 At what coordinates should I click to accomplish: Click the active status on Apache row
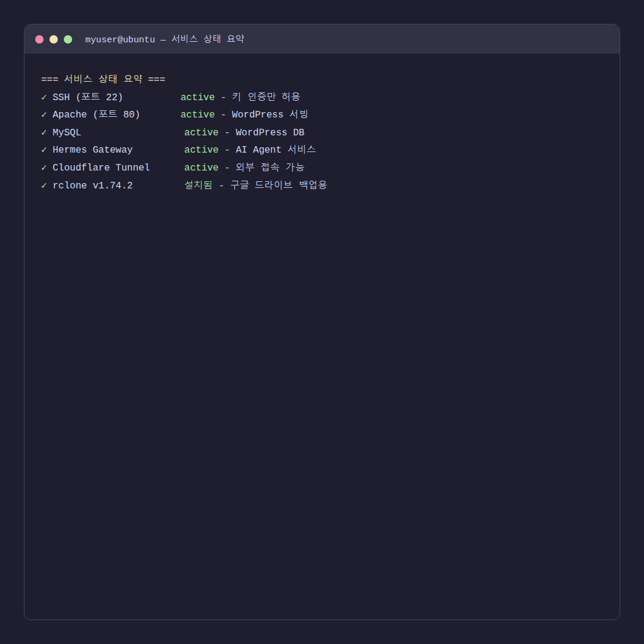(197, 114)
